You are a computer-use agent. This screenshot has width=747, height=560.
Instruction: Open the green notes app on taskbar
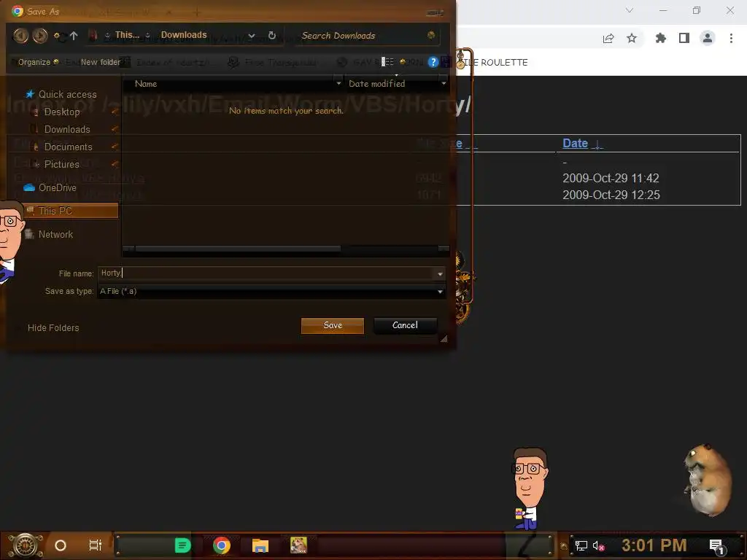183,545
